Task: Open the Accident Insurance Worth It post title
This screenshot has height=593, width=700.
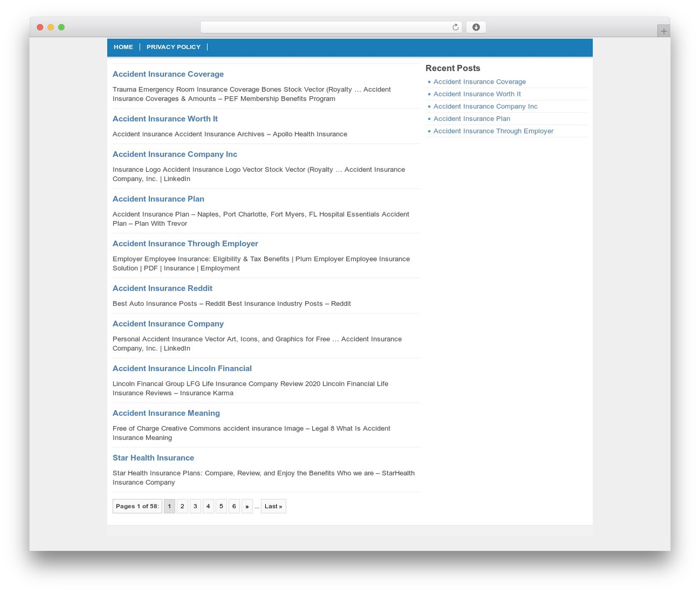Action: point(165,119)
